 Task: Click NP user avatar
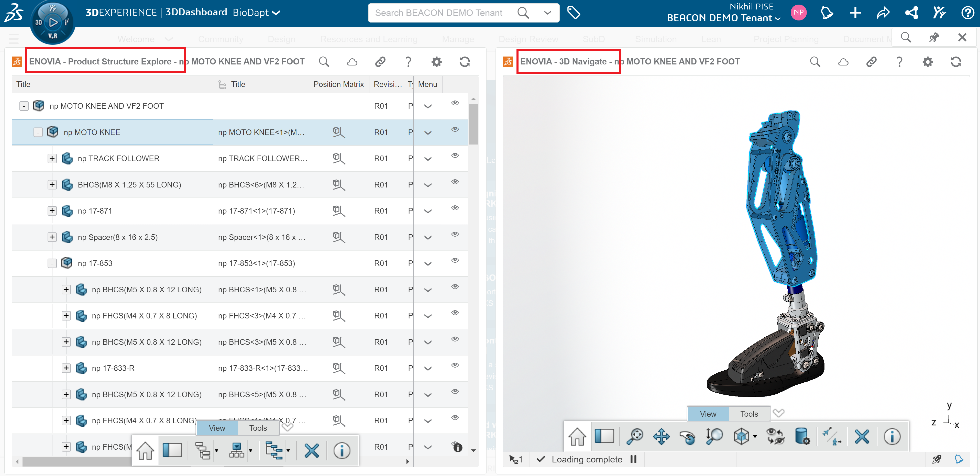pos(799,13)
